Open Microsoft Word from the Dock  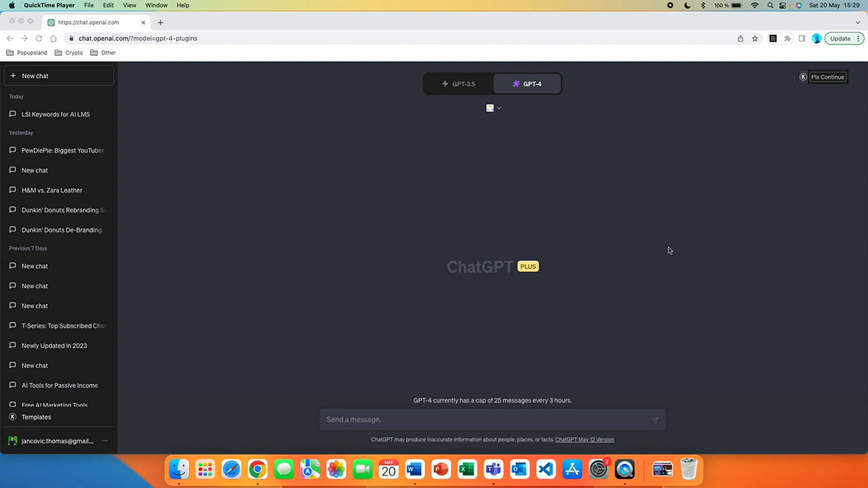click(x=415, y=469)
